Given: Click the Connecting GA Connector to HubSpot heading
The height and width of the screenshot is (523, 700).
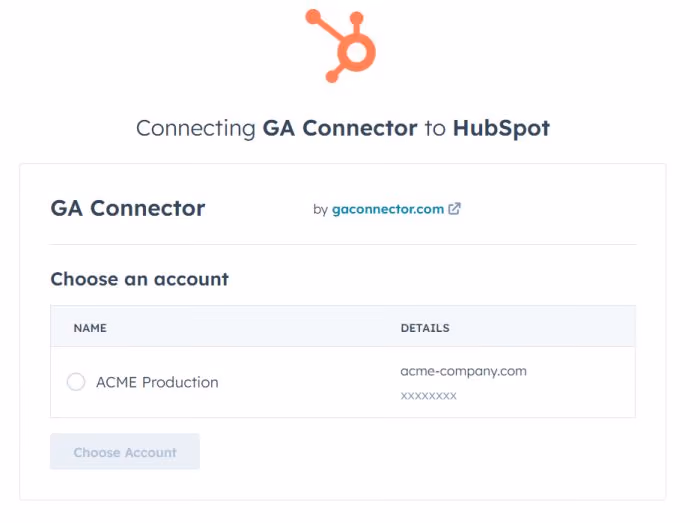Looking at the screenshot, I should point(343,129).
